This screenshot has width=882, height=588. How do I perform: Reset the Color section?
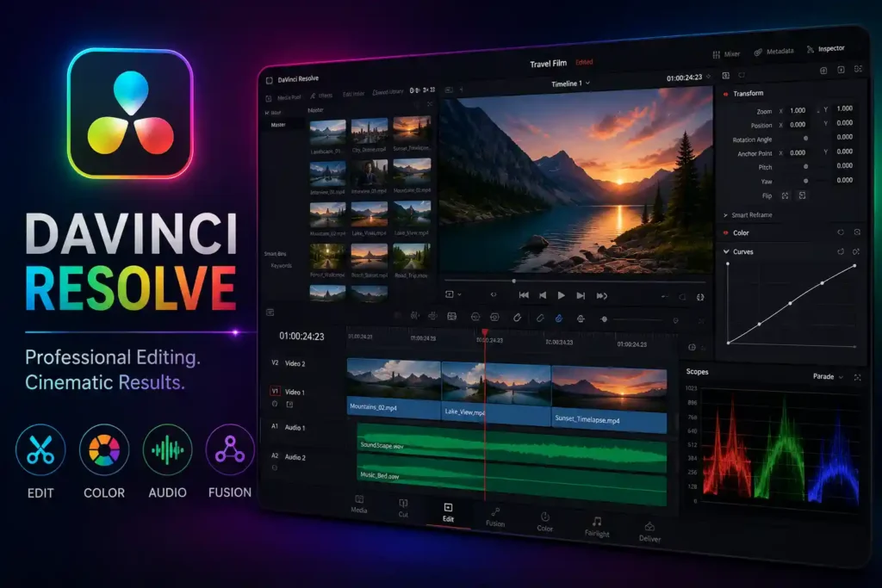(x=841, y=232)
